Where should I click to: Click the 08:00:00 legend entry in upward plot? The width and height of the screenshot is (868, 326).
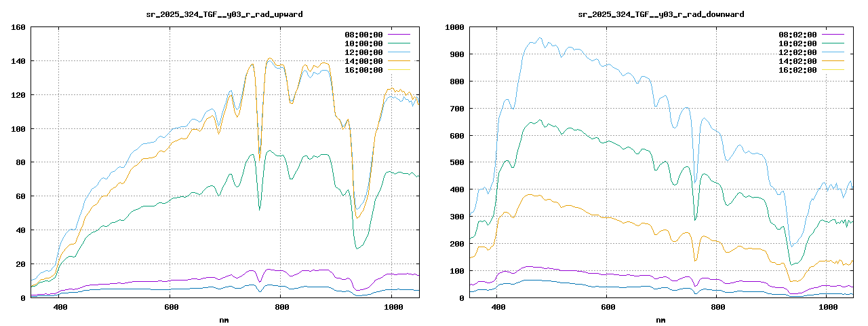click(x=363, y=35)
